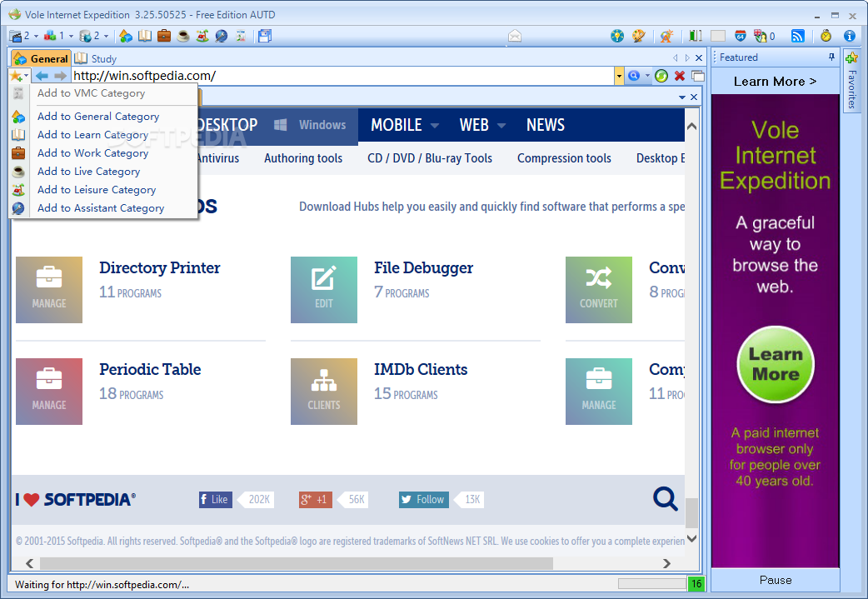Open the Periodic Table hub link
The width and height of the screenshot is (868, 599).
tap(150, 369)
